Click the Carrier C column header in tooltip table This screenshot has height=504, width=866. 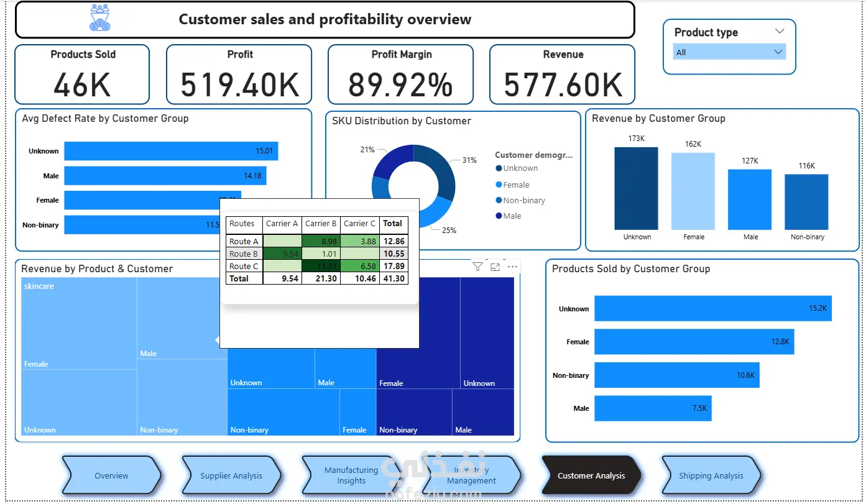(360, 224)
